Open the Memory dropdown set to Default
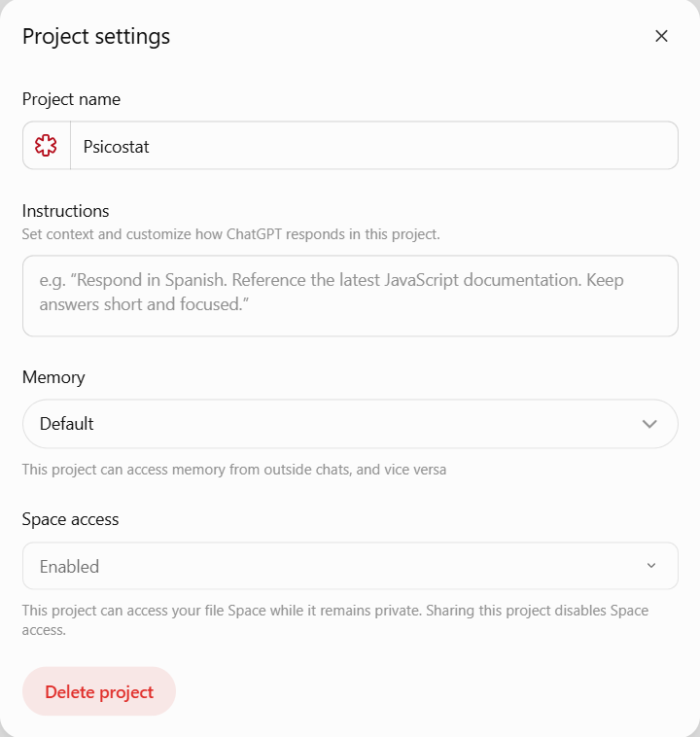 (350, 424)
